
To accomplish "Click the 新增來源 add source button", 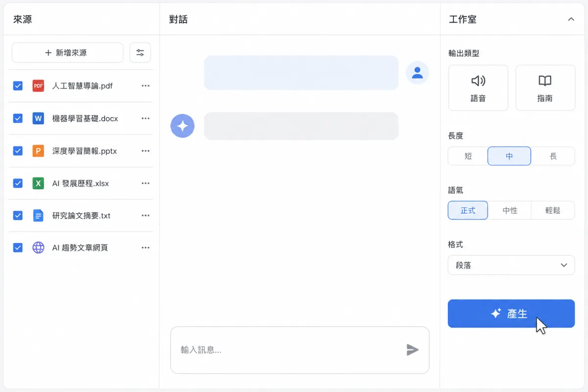I will (68, 52).
